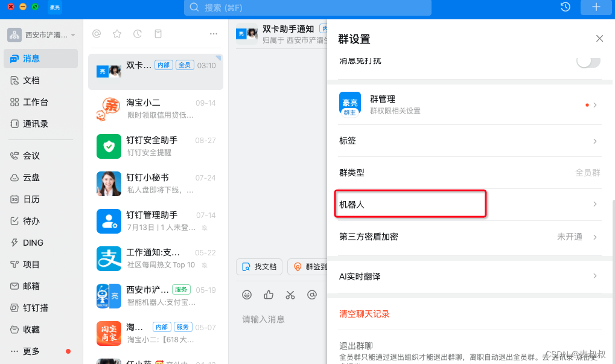Viewport: 615px width, 364px height.
Task: Click the 钉钉管理助手 blue avatar icon
Action: pyautogui.click(x=109, y=221)
